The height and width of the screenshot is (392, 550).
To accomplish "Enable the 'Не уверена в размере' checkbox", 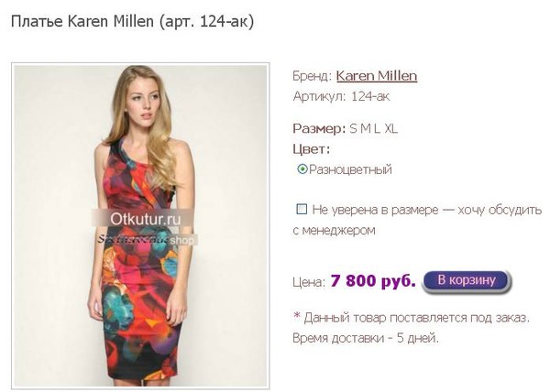I will tap(302, 210).
